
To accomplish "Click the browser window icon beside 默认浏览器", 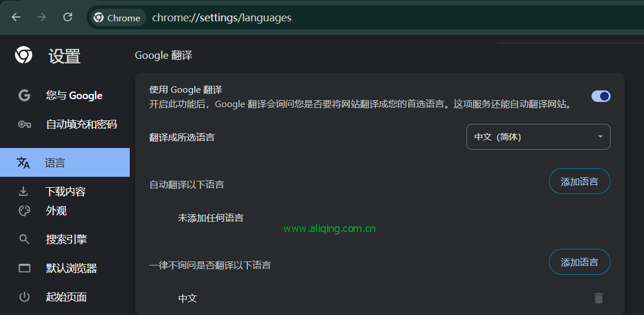I will click(x=25, y=268).
